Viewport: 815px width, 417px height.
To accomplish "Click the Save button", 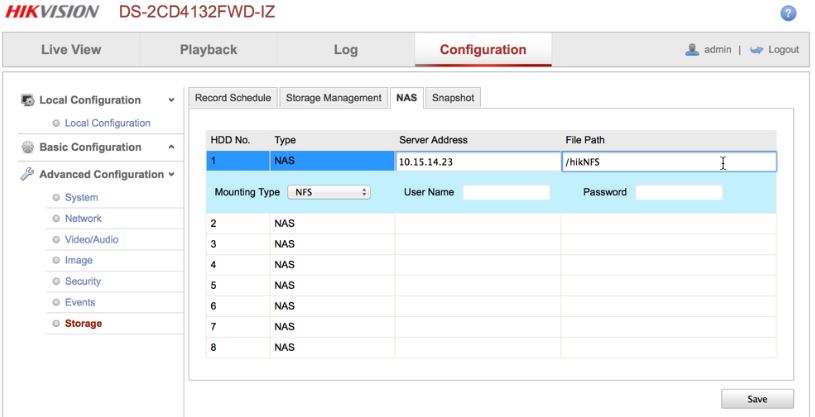I will click(757, 398).
